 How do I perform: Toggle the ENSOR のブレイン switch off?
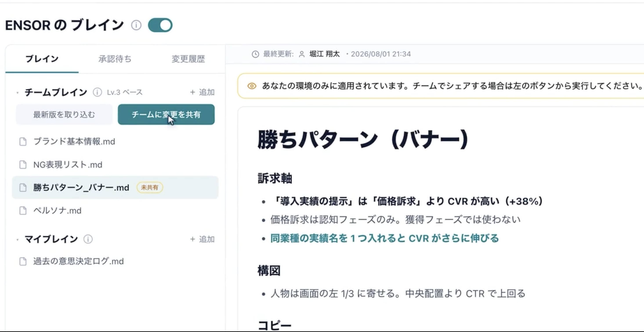[x=160, y=25]
